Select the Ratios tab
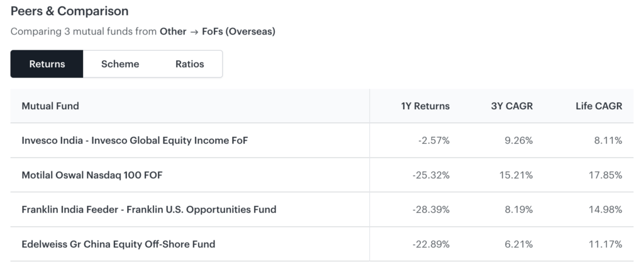644x275 pixels. click(190, 64)
